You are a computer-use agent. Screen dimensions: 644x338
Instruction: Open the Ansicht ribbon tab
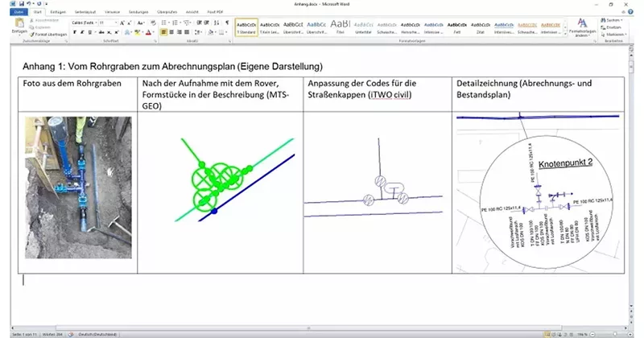(x=192, y=12)
